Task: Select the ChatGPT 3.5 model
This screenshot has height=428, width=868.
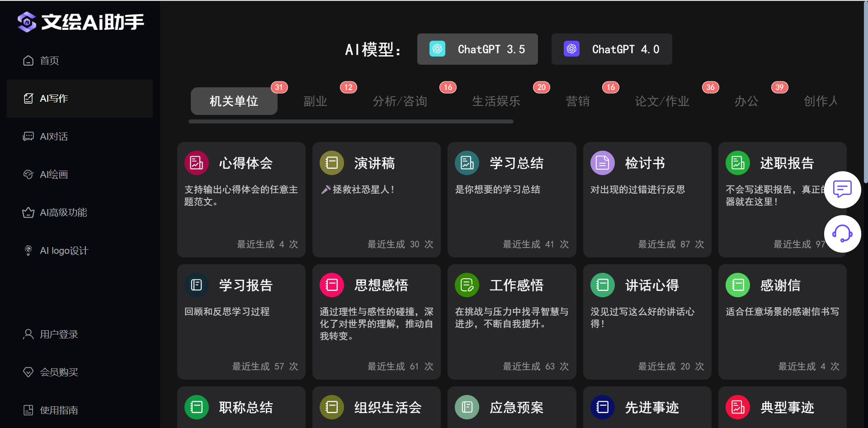Action: point(477,49)
